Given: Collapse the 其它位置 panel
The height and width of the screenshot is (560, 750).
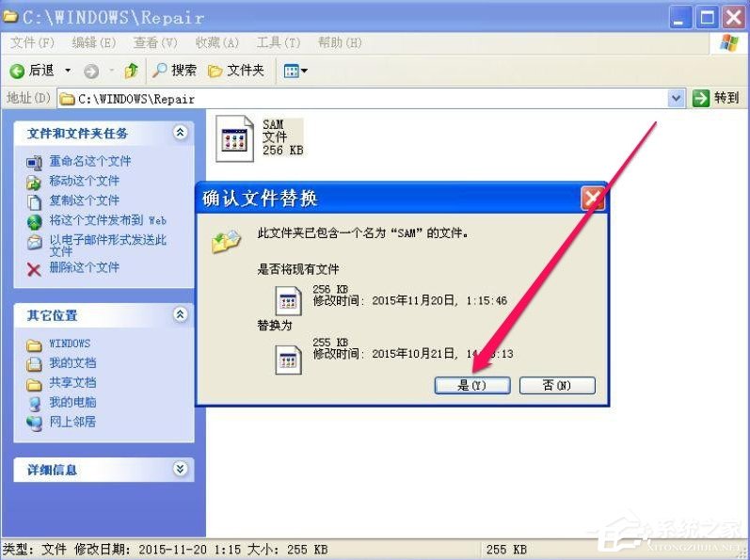Looking at the screenshot, I should tap(181, 314).
